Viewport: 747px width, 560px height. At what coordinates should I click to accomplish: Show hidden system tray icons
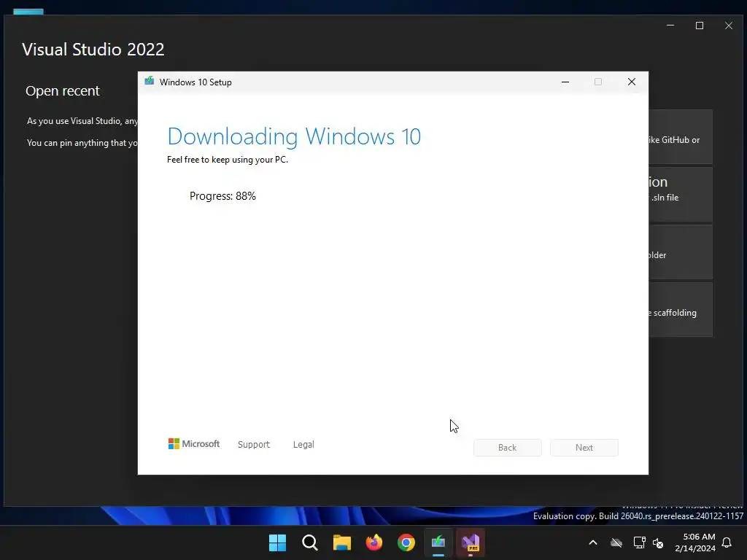pos(593,542)
